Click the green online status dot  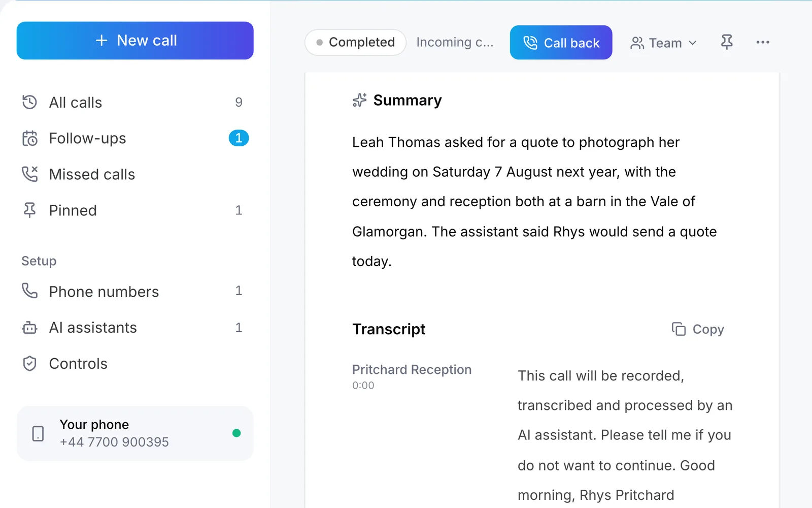pos(236,433)
